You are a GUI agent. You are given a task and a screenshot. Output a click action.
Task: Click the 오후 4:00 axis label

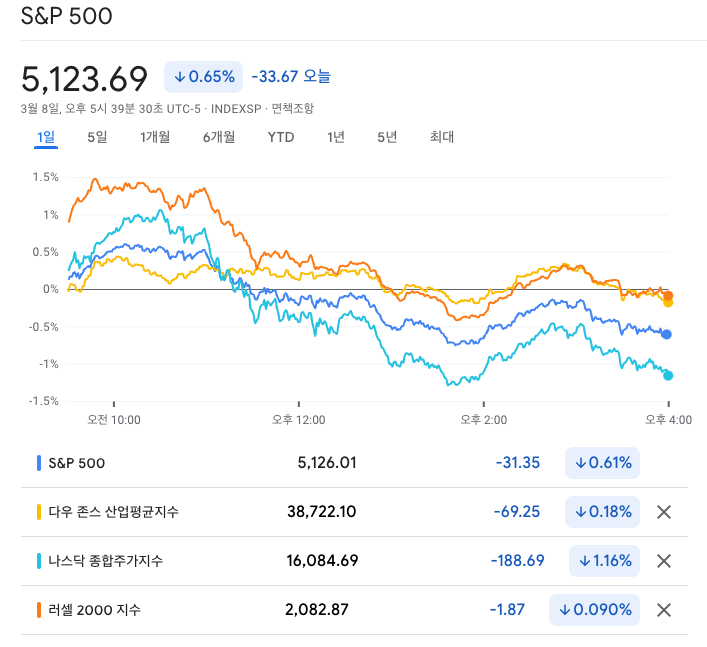click(x=668, y=420)
